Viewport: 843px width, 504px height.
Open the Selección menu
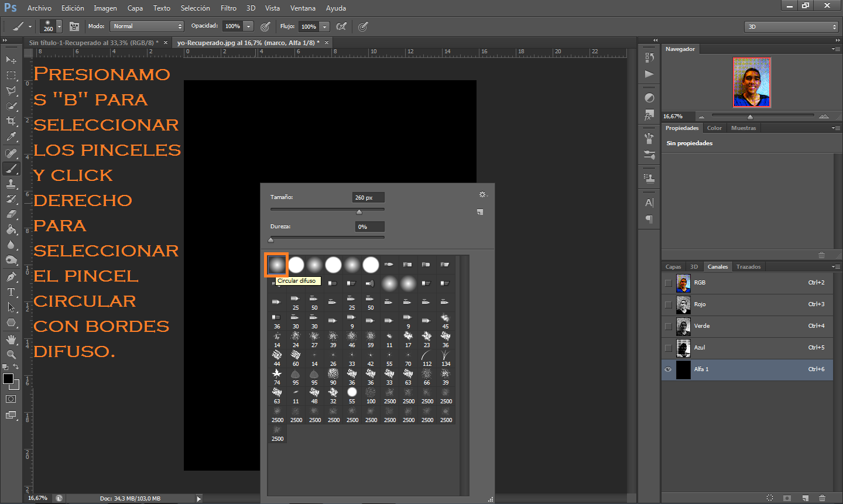tap(195, 8)
